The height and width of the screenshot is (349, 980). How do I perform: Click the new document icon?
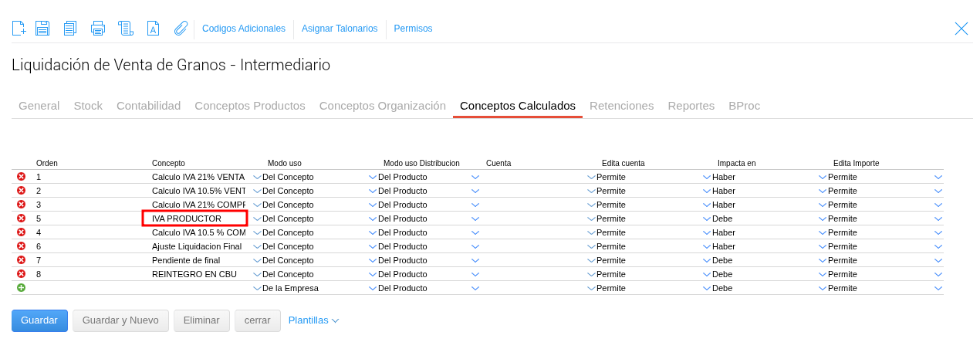point(19,29)
